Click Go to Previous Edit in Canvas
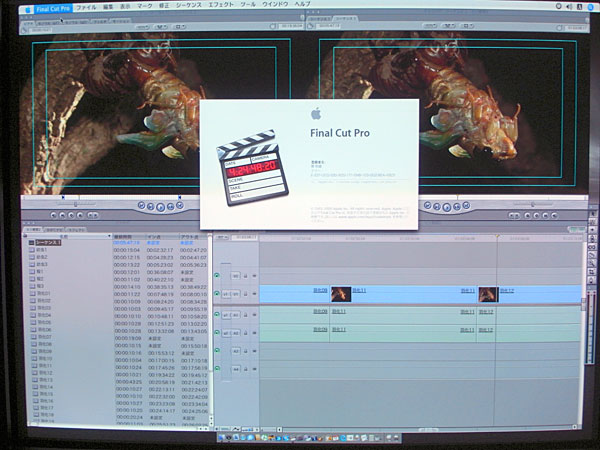 coord(427,205)
